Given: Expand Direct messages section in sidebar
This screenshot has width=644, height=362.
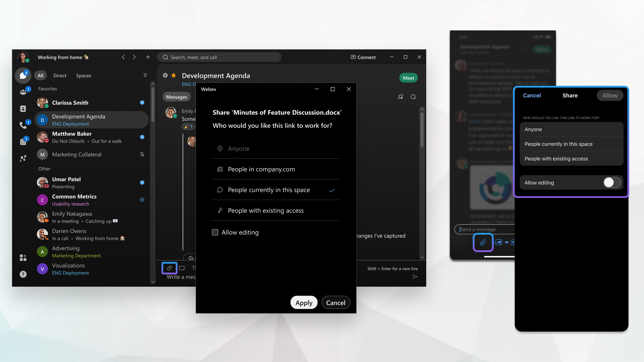Looking at the screenshot, I should (x=59, y=75).
